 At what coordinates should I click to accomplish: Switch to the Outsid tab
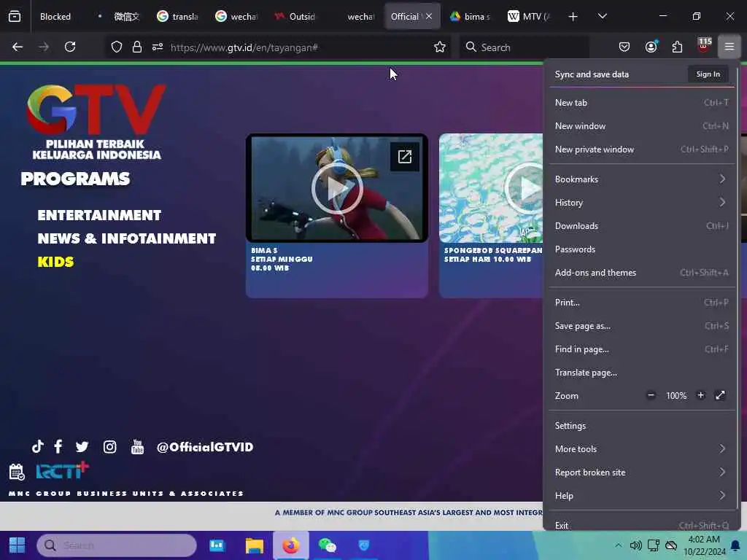tap(296, 17)
